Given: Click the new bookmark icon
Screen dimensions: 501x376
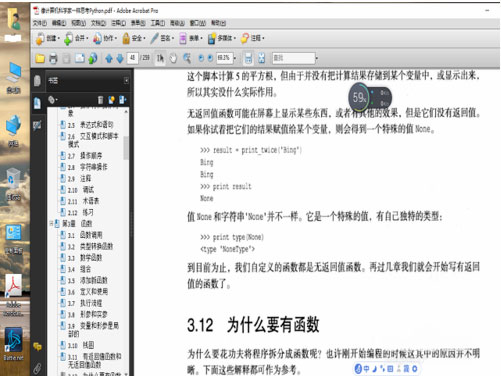Looking at the screenshot, I should click(x=111, y=100).
